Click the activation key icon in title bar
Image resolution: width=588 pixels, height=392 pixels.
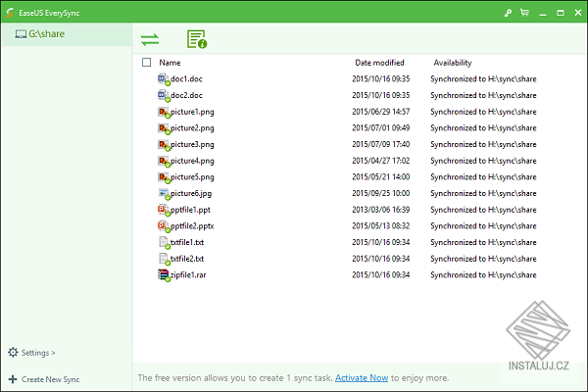coord(508,13)
